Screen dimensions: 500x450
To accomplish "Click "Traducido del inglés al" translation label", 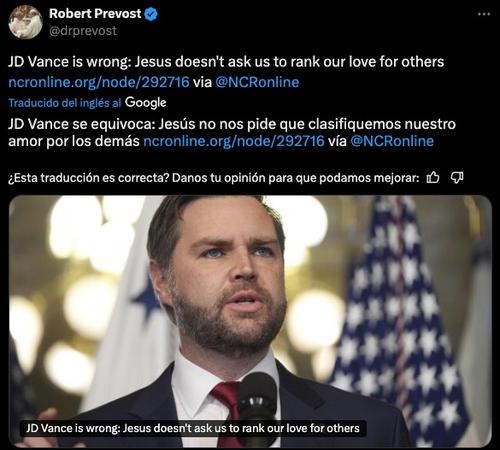I will (65, 103).
